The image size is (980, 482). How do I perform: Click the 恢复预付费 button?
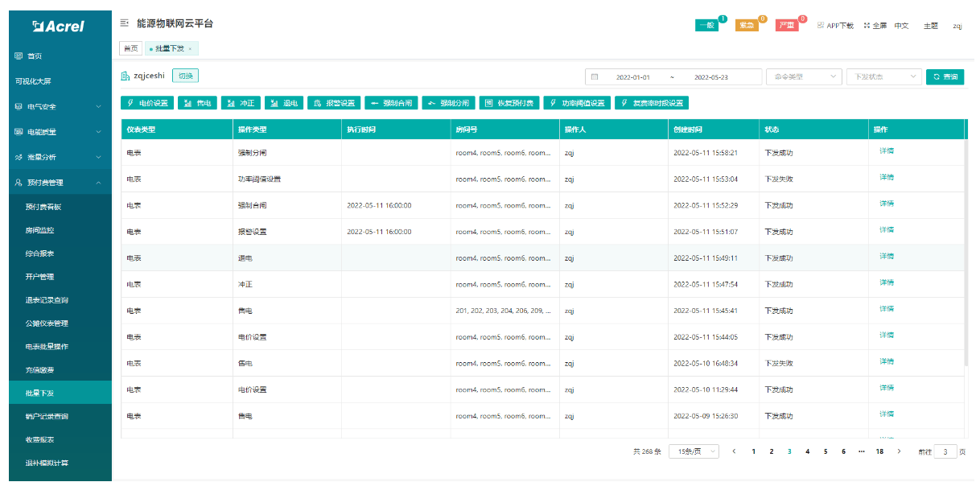[509, 103]
